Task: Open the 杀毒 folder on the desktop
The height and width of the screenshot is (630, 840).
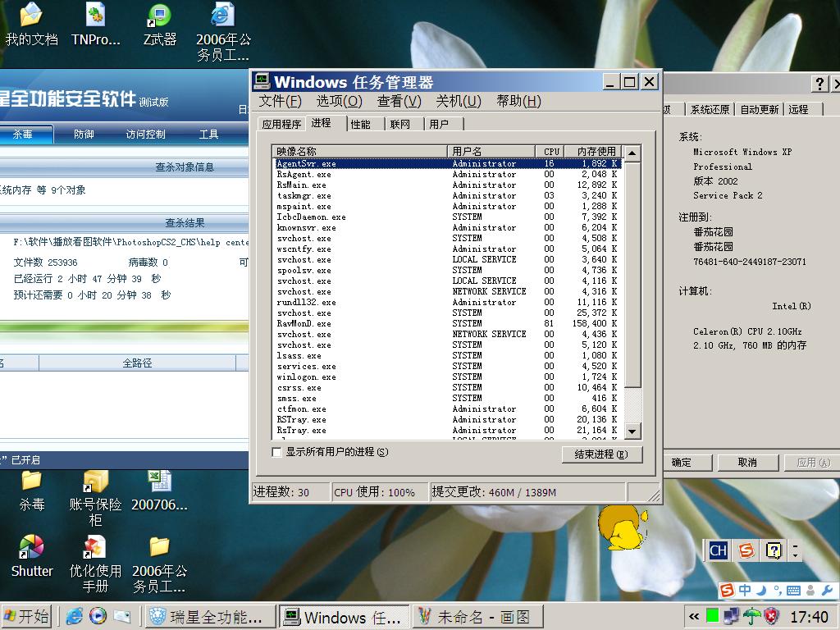Action: pyautogui.click(x=31, y=490)
